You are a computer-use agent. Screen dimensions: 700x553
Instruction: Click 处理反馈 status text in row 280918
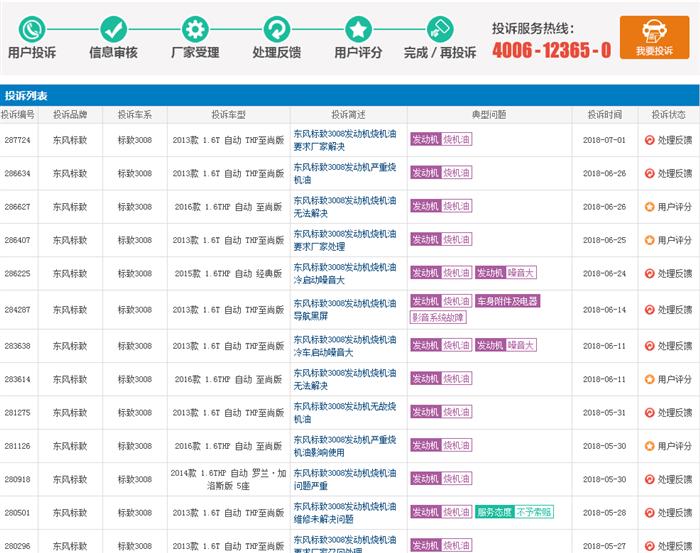(x=675, y=479)
